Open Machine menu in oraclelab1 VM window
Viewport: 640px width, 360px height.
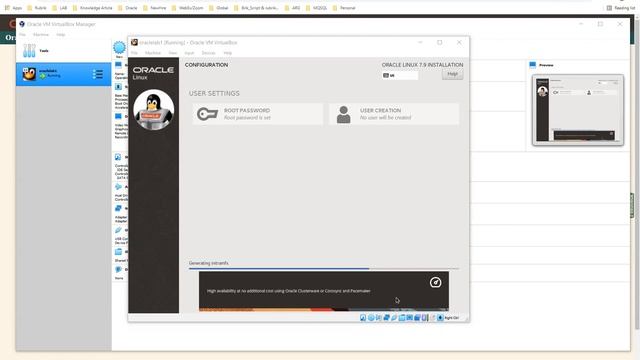pyautogui.click(x=153, y=53)
